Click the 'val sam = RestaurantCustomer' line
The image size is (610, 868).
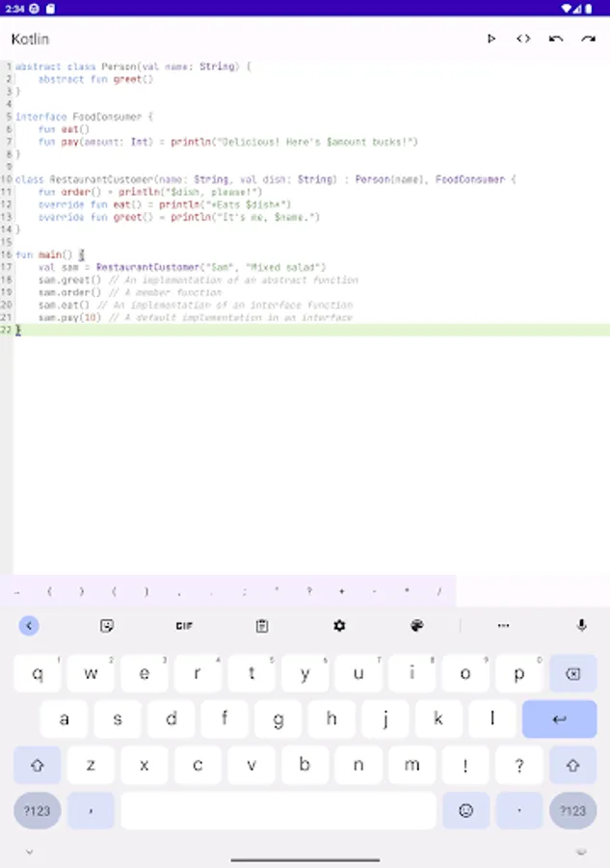pos(182,267)
